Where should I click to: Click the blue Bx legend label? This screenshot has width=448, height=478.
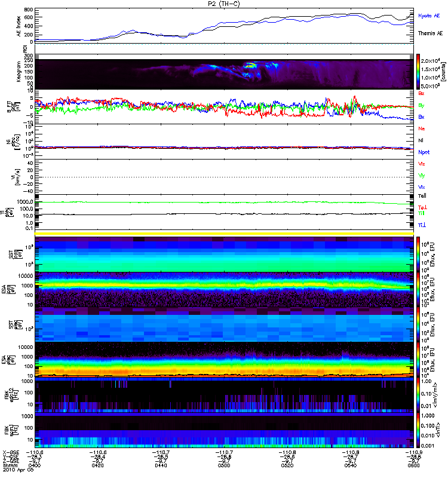(x=421, y=117)
